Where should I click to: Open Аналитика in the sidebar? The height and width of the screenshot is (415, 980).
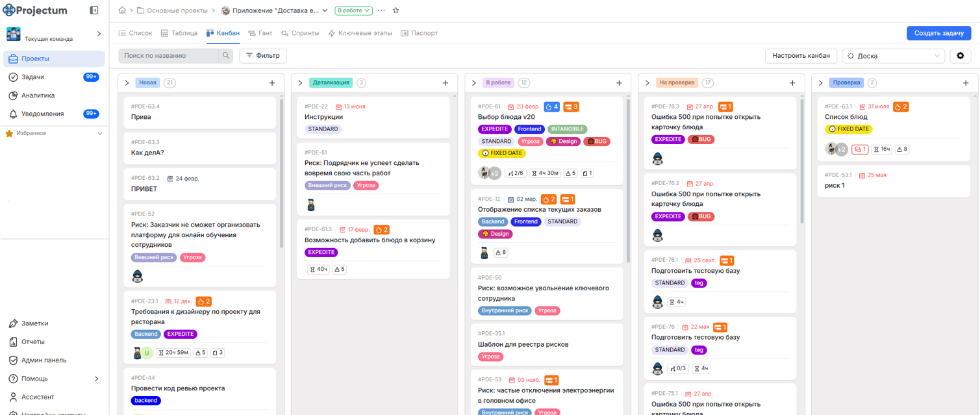(x=54, y=95)
